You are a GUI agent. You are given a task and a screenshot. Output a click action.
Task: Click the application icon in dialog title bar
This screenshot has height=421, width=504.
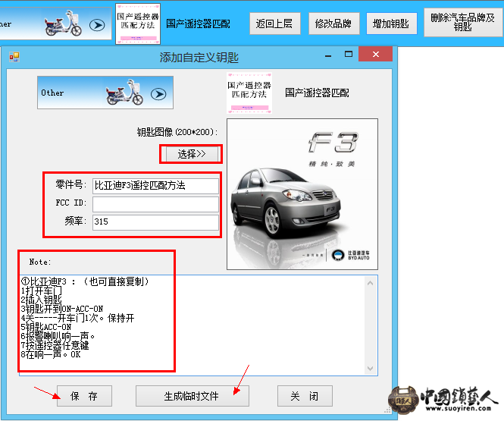pos(14,57)
